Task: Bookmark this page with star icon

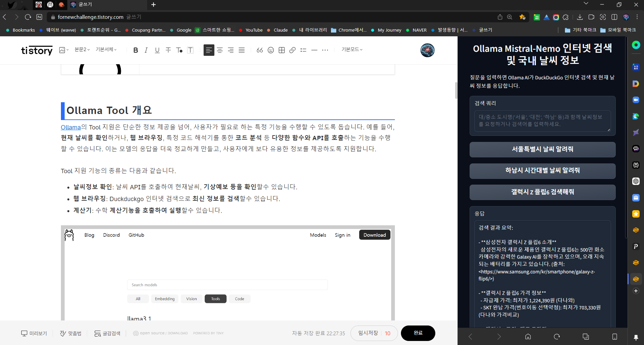Action: point(522,17)
